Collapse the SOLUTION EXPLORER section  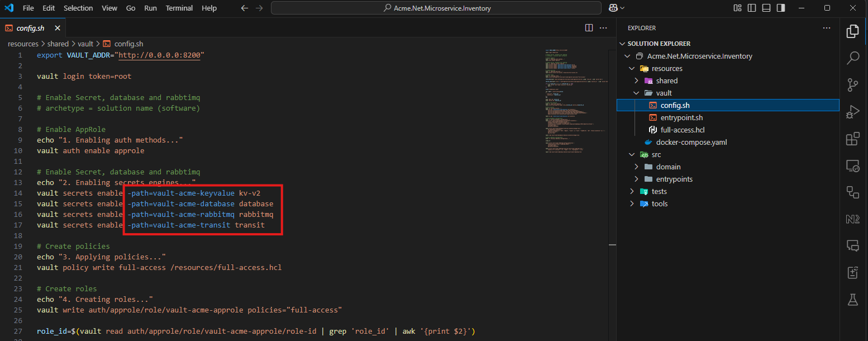click(623, 44)
